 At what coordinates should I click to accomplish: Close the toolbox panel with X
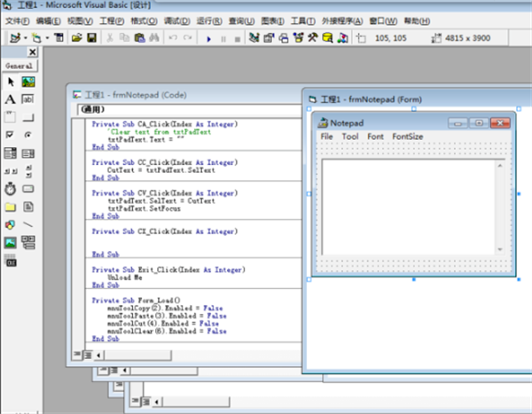[x=33, y=52]
